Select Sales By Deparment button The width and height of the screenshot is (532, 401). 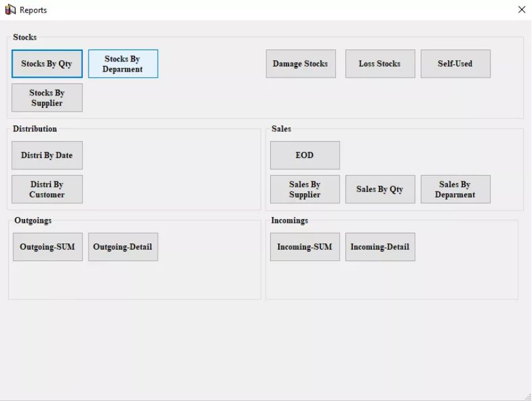(x=455, y=190)
